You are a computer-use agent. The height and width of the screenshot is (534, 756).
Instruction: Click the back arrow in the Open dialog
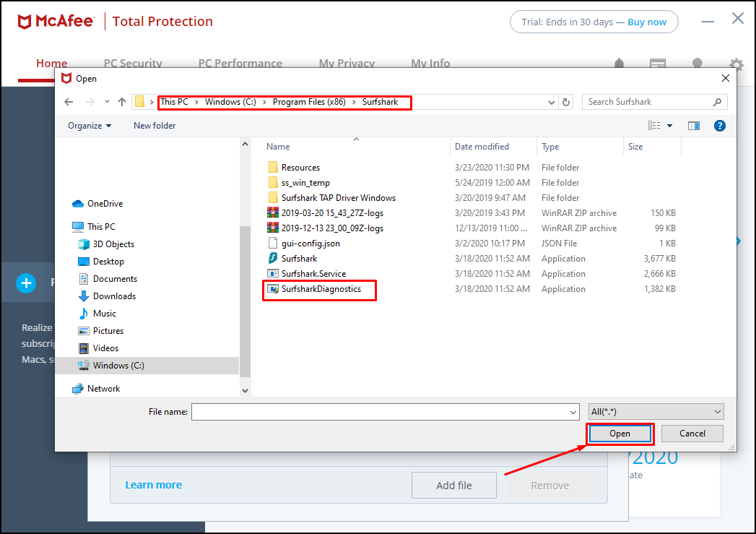pyautogui.click(x=69, y=102)
